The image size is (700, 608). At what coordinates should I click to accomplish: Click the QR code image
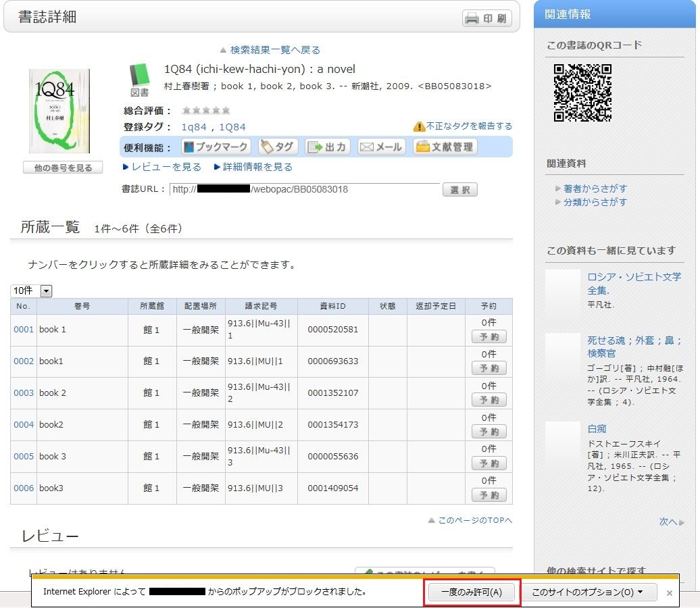click(582, 93)
